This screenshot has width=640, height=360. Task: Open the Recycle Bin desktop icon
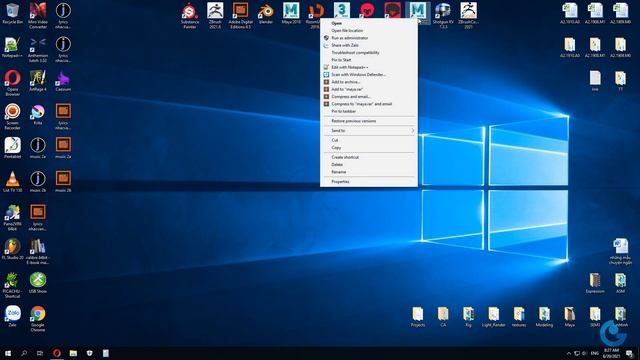12,13
